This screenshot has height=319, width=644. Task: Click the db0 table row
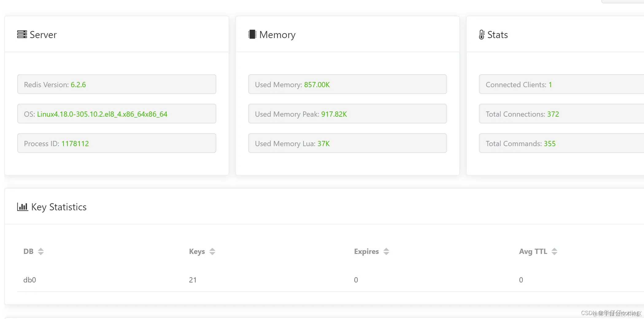click(330, 280)
